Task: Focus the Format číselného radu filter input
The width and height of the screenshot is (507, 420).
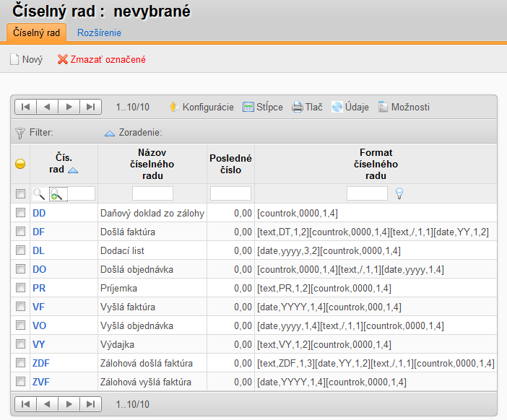Action: click(x=367, y=193)
